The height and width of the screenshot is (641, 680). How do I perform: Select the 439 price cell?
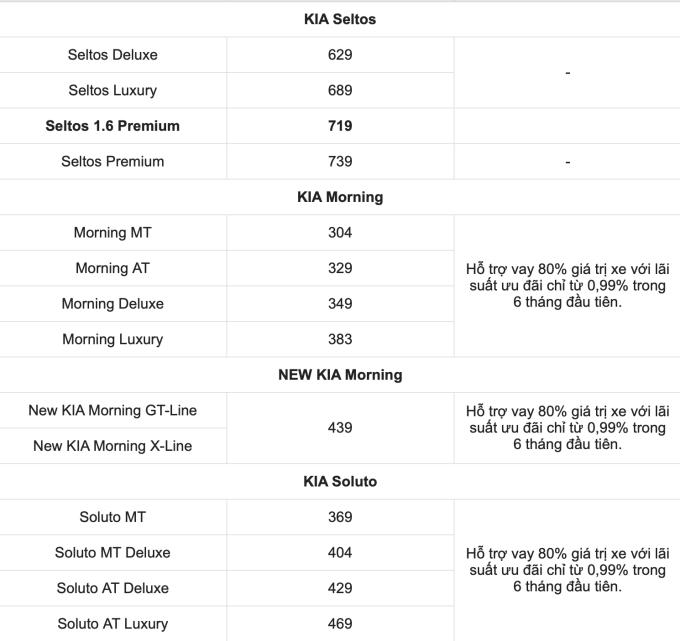point(340,428)
